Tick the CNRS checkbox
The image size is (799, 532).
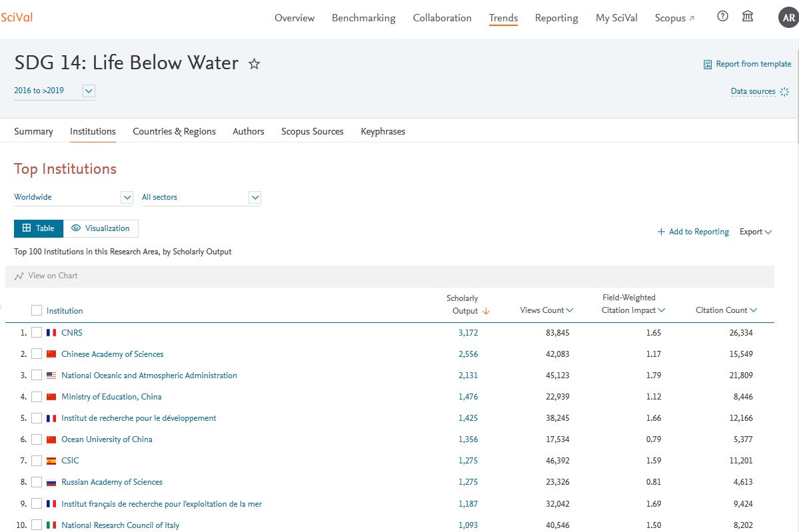pos(37,333)
